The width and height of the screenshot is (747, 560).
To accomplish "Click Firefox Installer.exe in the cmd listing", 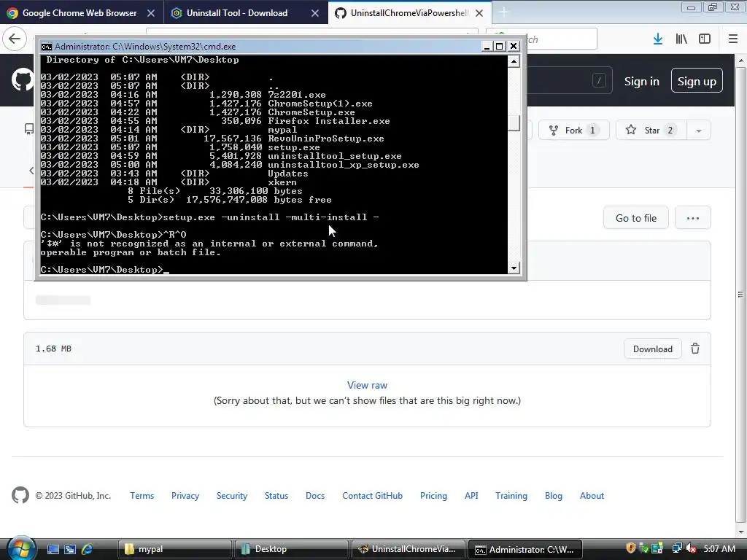I will [x=329, y=121].
